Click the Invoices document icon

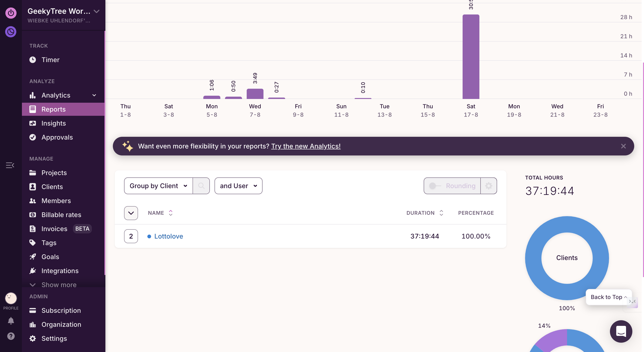(x=32, y=229)
